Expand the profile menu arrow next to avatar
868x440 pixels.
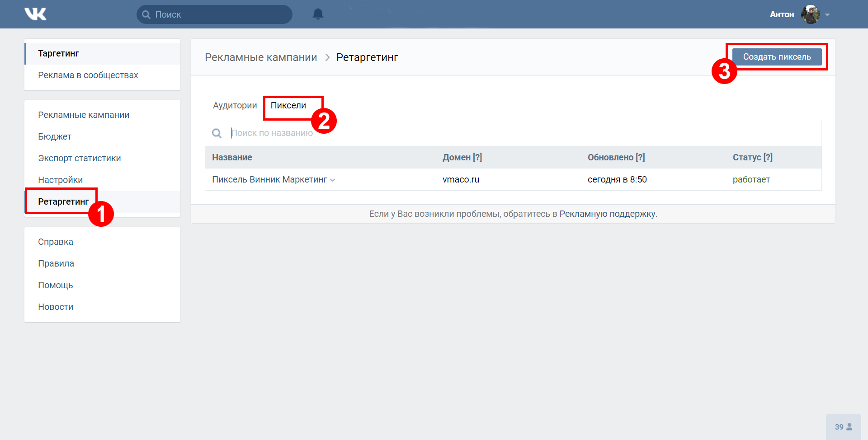(827, 15)
